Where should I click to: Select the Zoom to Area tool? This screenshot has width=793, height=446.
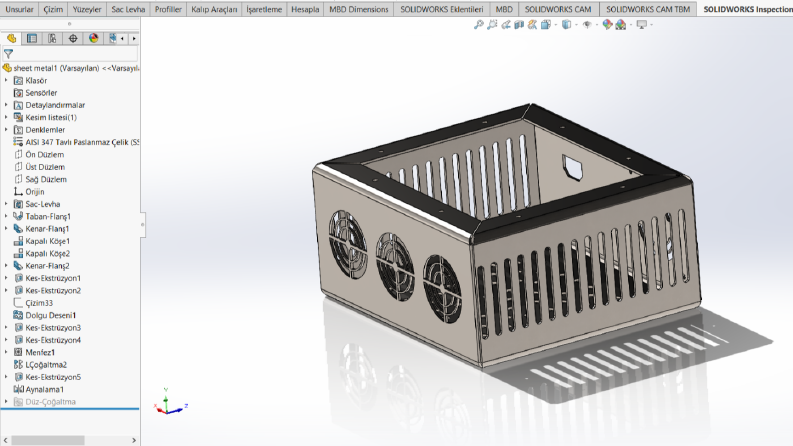[492, 24]
